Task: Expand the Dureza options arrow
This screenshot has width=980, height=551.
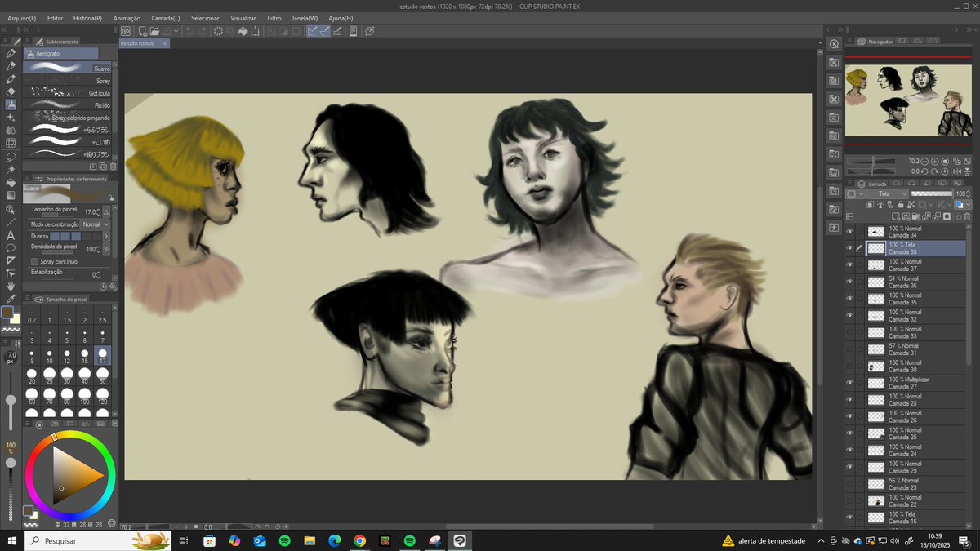Action: tap(105, 236)
